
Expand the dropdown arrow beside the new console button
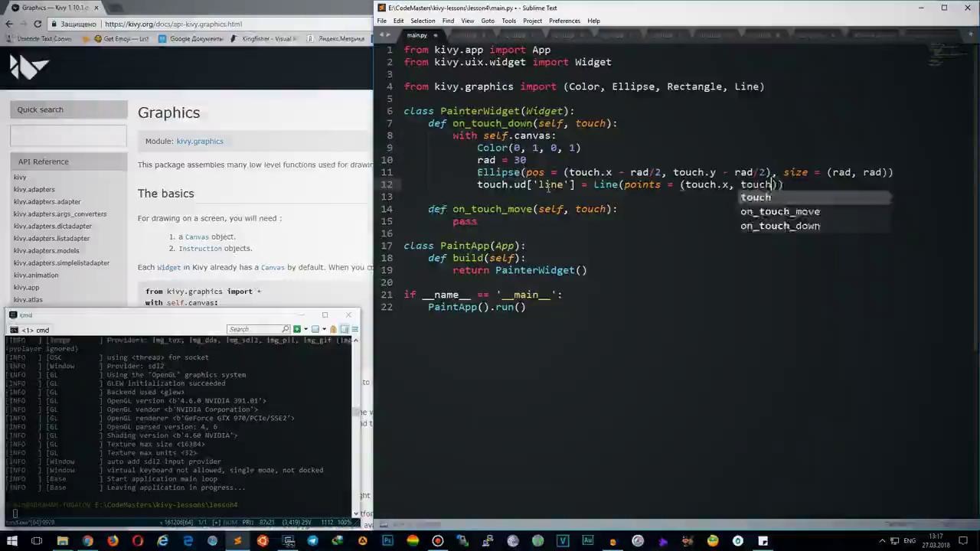pyautogui.click(x=305, y=329)
